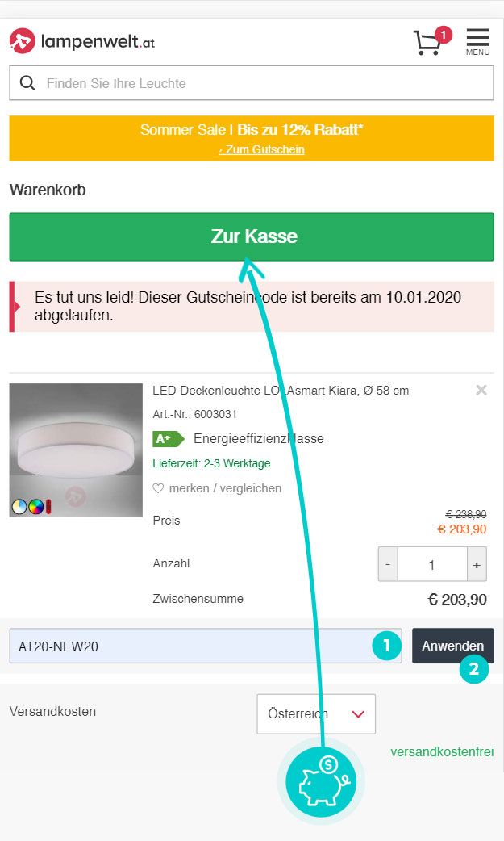Focus the voucher code field AT20-NEW20

pos(206,646)
